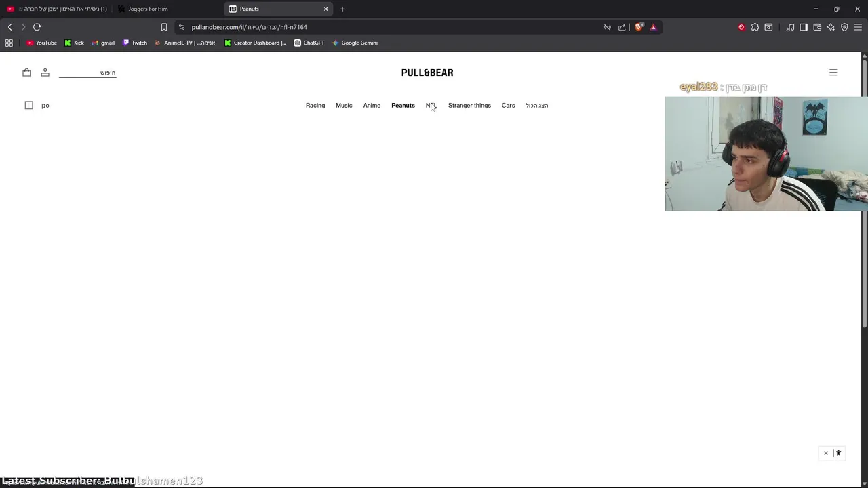Click the address bar URL pullandbear.com

[x=249, y=27]
